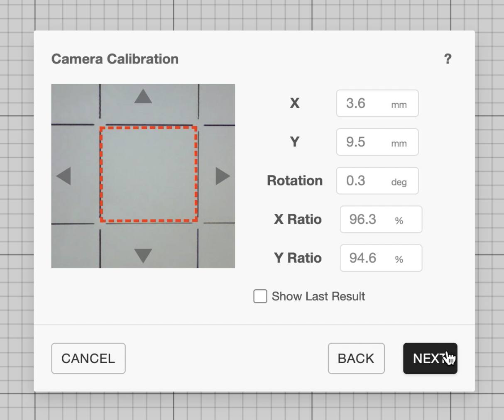Click the Show Last Result label text
The image size is (504, 420).
pos(318,296)
